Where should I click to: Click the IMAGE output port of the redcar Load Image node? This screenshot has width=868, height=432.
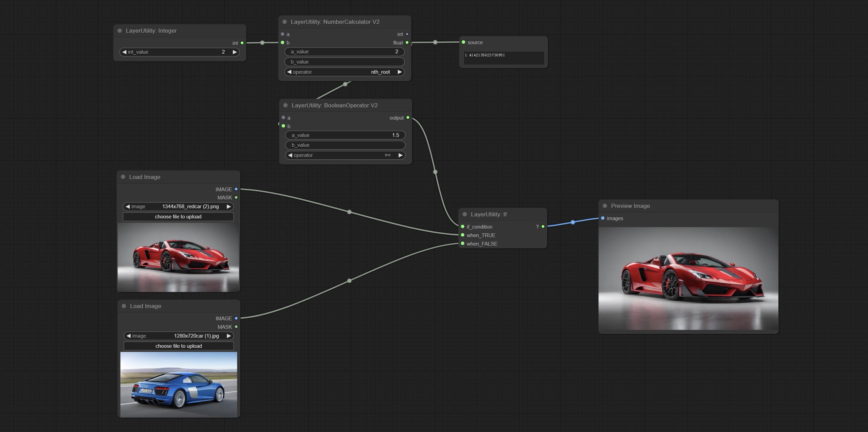236,189
